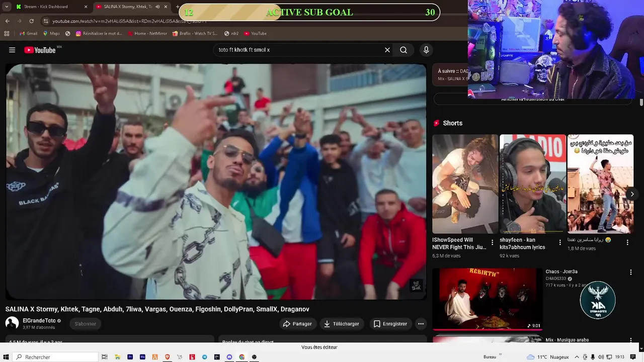The image size is (644, 362).
Task: Open the Braflix bookmark
Action: [x=195, y=34]
